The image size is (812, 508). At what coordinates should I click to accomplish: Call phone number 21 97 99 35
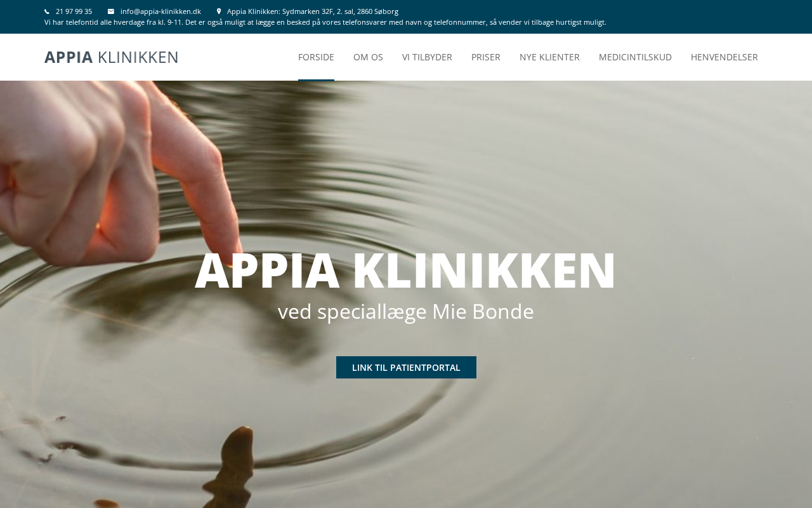pyautogui.click(x=74, y=11)
